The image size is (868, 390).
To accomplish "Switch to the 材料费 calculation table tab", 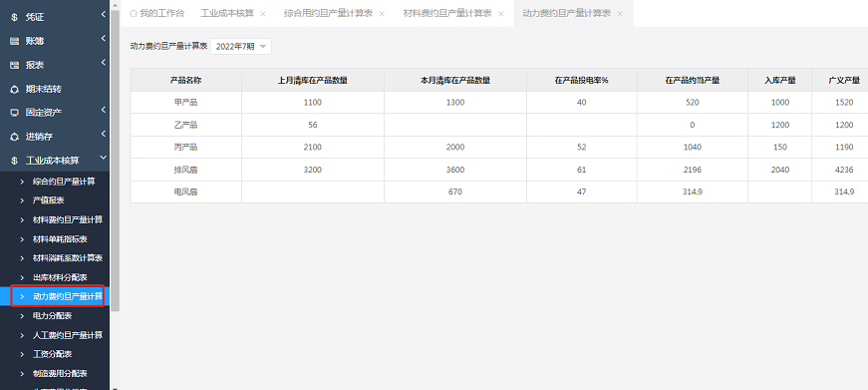I will click(x=447, y=13).
